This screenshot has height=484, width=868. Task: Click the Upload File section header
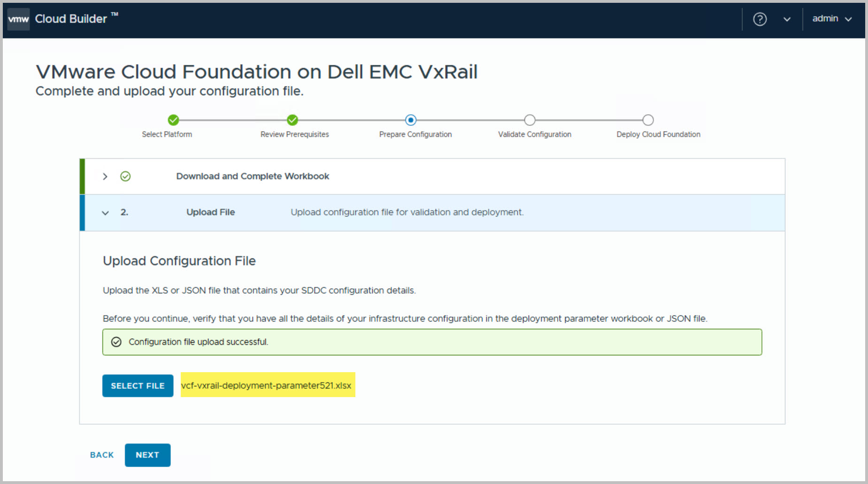click(210, 212)
